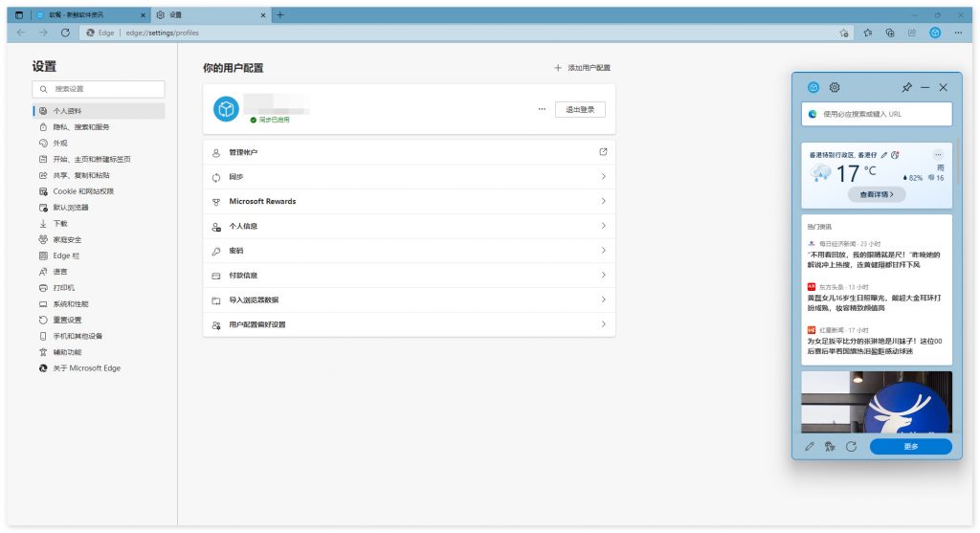Click 查看详情 weather details button

pos(877,194)
